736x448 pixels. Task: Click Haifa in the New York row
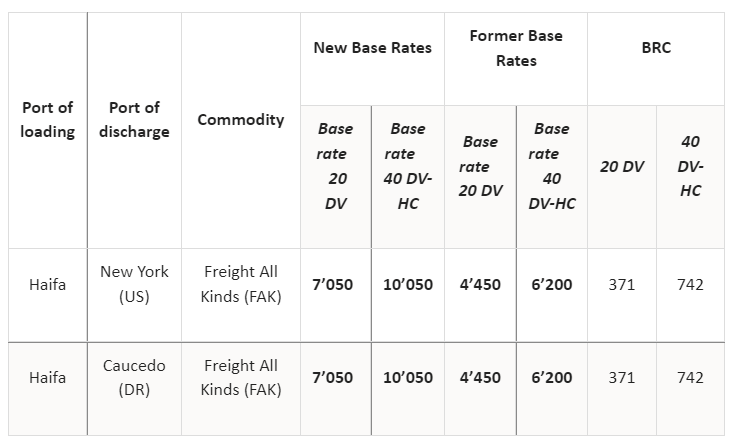point(47,284)
